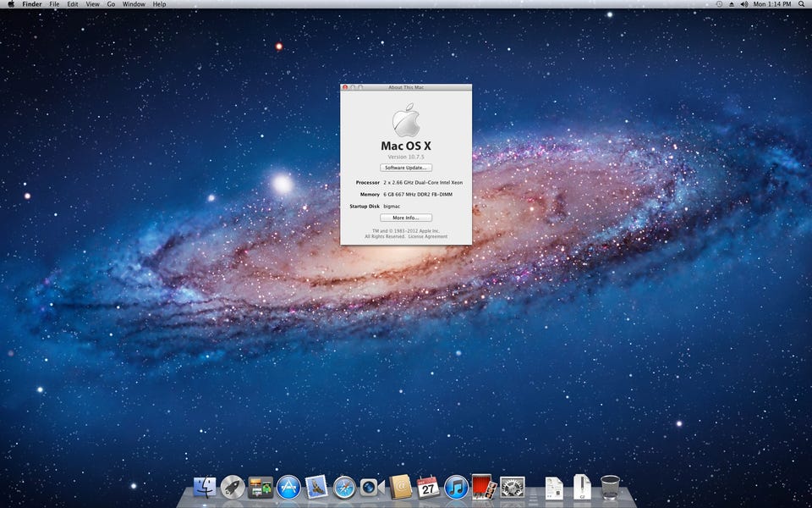Click the Spotlight search magnifier

click(801, 4)
